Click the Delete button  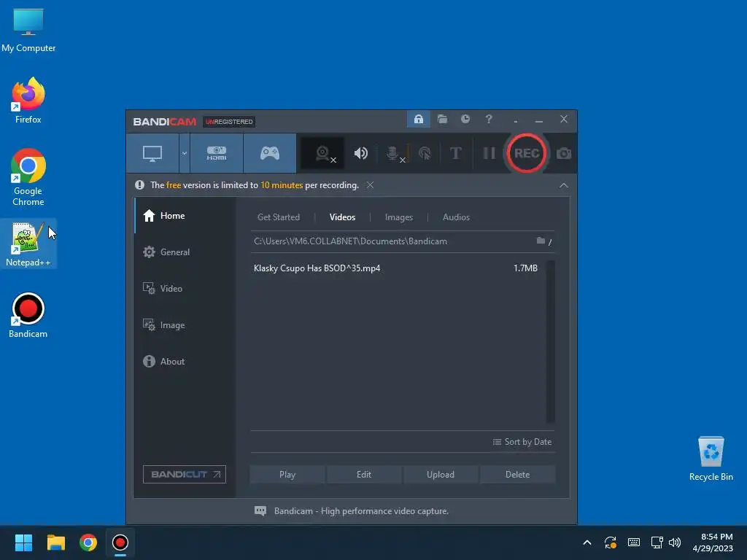coord(517,474)
